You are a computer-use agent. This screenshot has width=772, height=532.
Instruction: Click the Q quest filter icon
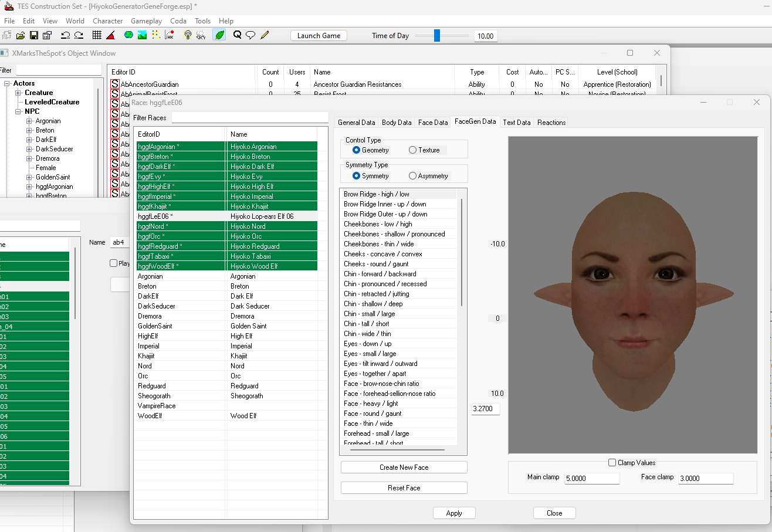click(238, 35)
